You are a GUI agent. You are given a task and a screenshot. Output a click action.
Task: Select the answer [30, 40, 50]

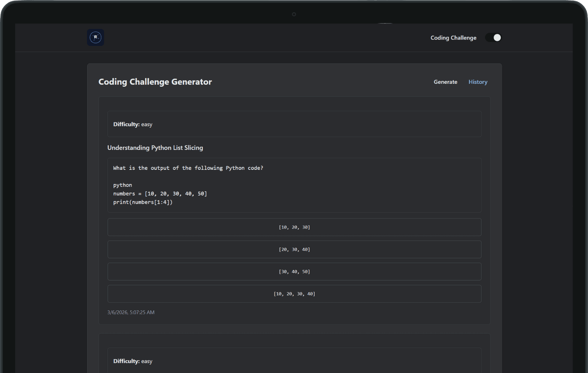tap(294, 271)
